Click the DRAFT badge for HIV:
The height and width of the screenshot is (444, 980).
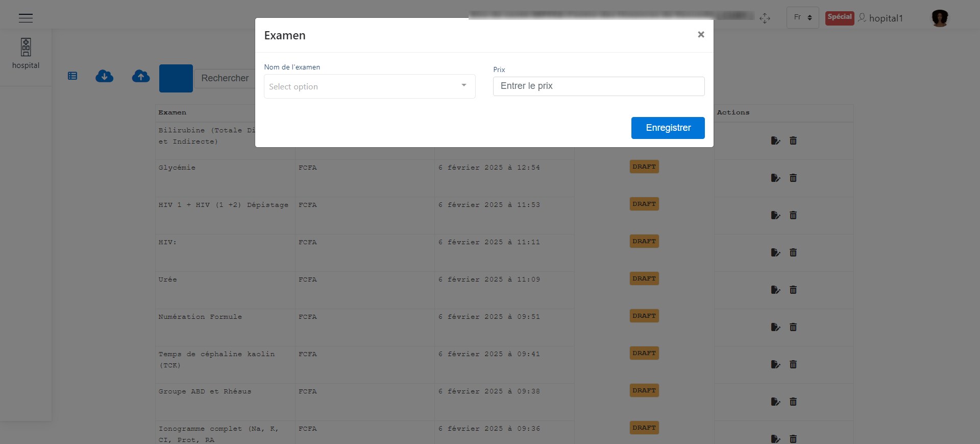[x=644, y=241]
